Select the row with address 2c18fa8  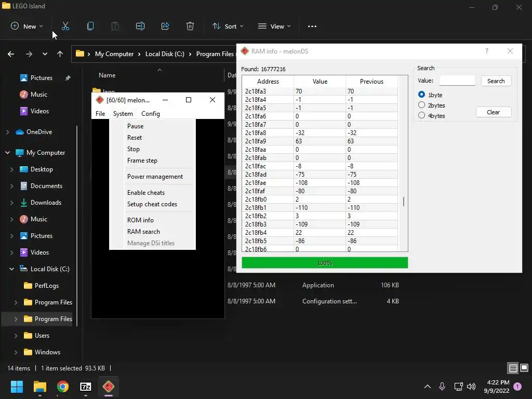coord(320,133)
